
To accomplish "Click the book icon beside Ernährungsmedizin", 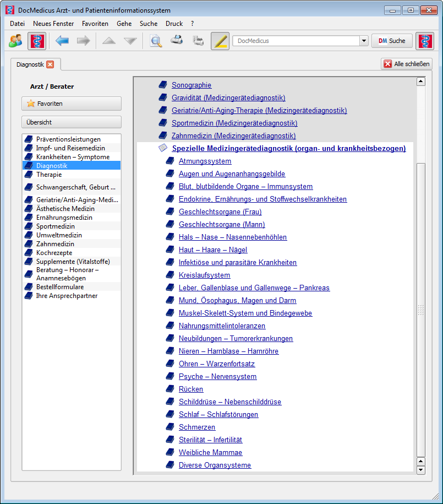I will pos(29,218).
